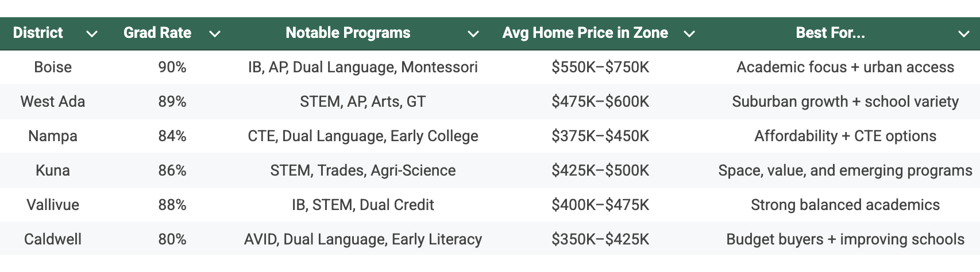Click Vallivue's 88% grad rate cell
This screenshot has height=272, width=980.
coord(172,205)
